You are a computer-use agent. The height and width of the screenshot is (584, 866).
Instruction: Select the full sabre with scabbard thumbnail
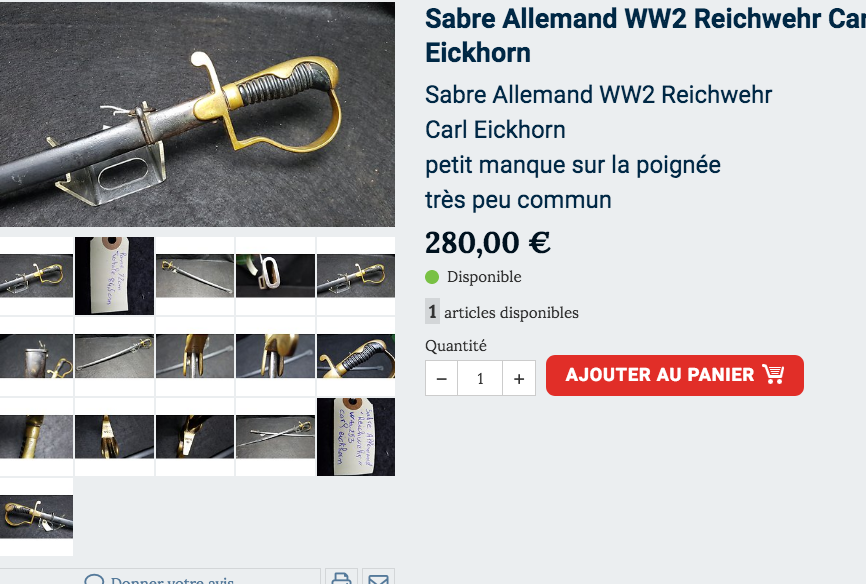tap(195, 276)
